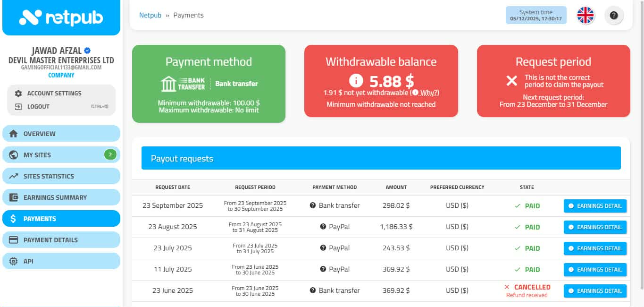Click the Request Period column header
644x307 pixels.
(x=255, y=187)
